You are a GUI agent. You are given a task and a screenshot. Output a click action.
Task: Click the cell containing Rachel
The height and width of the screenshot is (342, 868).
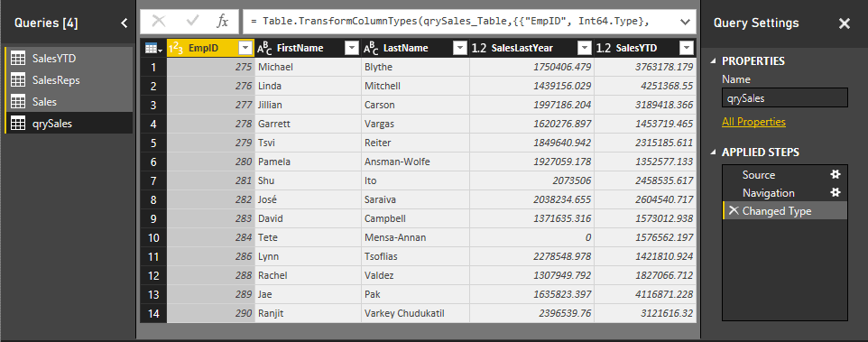coord(308,275)
